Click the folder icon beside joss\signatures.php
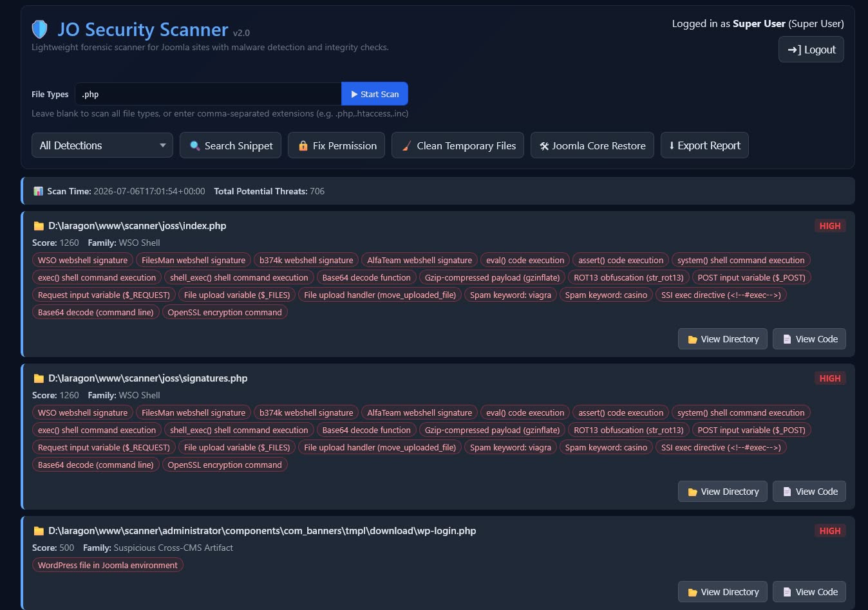This screenshot has height=610, width=868. point(39,378)
